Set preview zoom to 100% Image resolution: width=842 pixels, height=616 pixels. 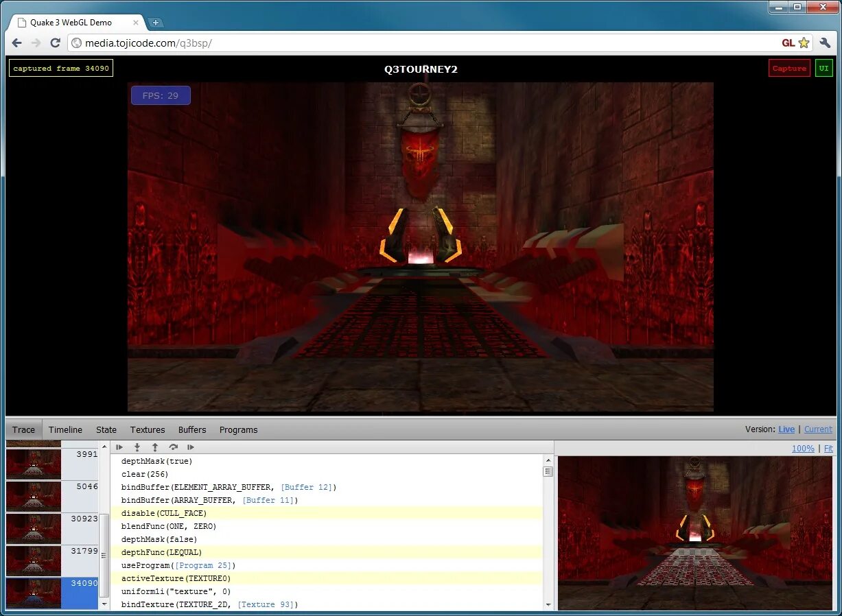(803, 448)
